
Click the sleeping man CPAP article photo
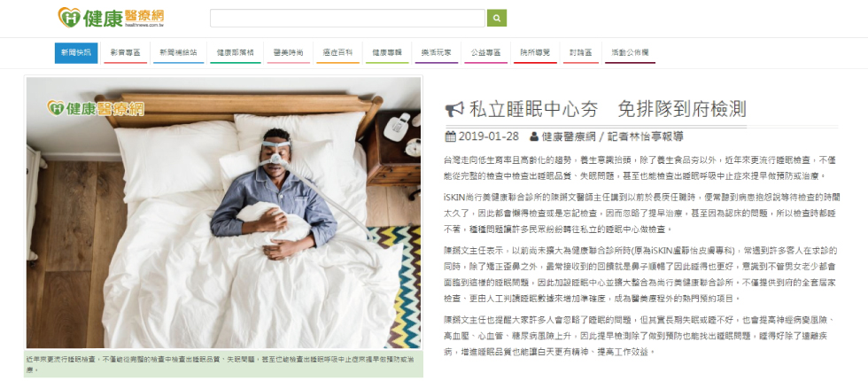[x=223, y=213]
